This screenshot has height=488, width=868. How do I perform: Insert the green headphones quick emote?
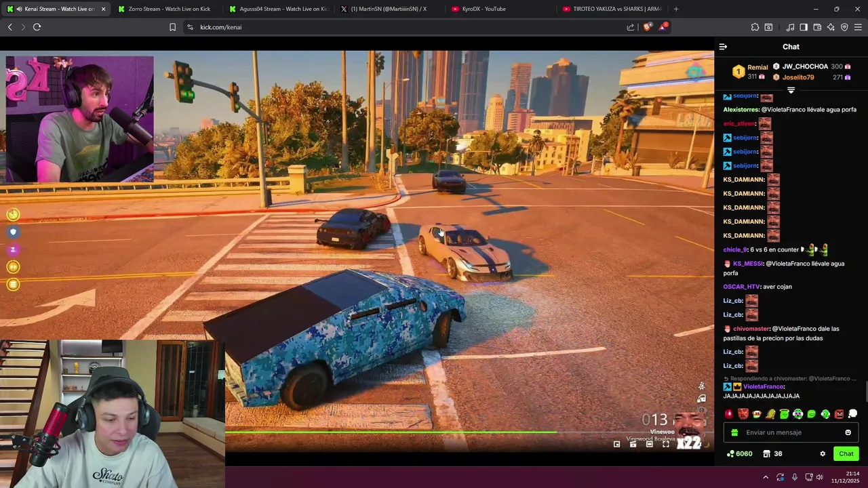(825, 413)
